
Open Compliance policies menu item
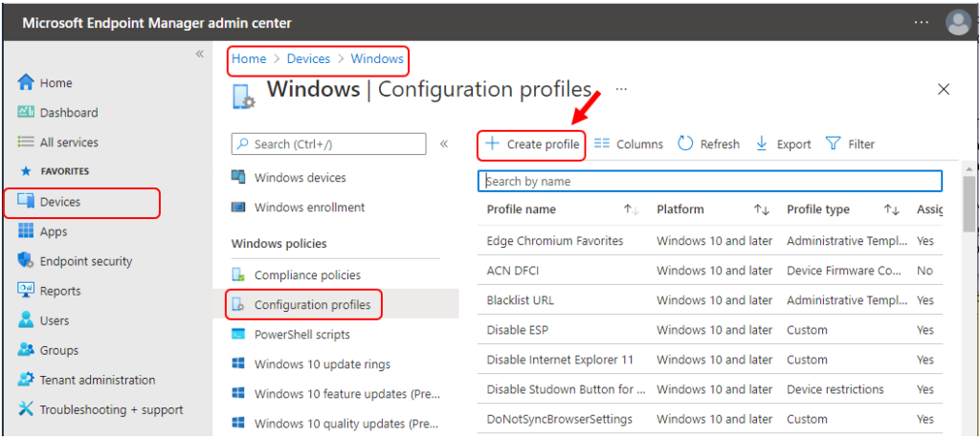pyautogui.click(x=307, y=274)
